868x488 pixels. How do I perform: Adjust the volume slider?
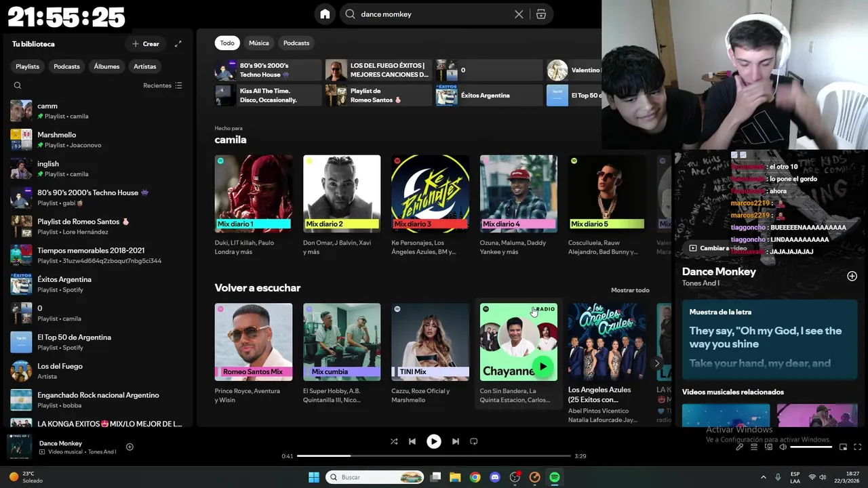(811, 447)
